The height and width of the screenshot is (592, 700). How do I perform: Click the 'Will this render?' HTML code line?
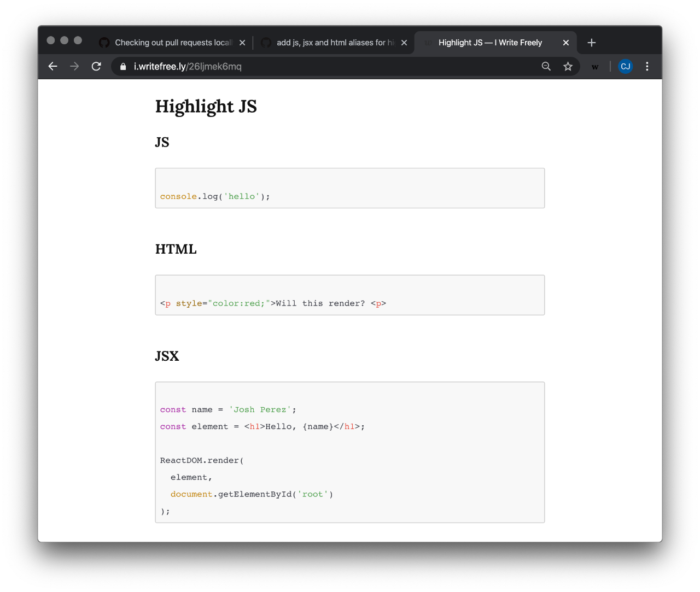(273, 303)
